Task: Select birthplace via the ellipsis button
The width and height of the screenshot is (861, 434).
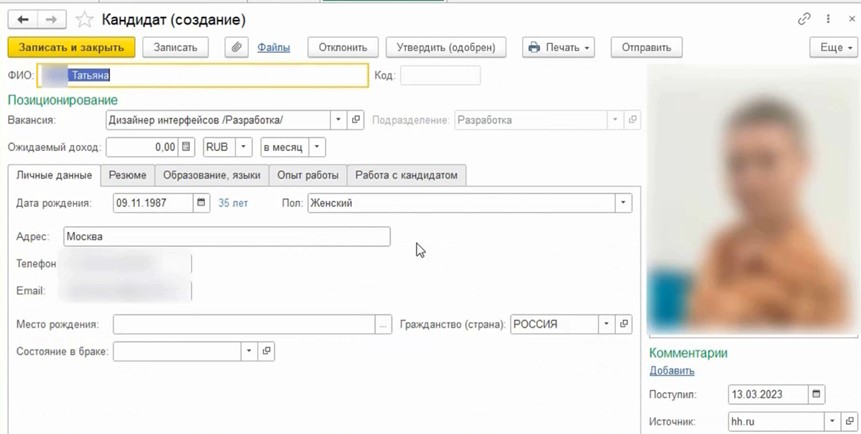Action: click(x=383, y=324)
